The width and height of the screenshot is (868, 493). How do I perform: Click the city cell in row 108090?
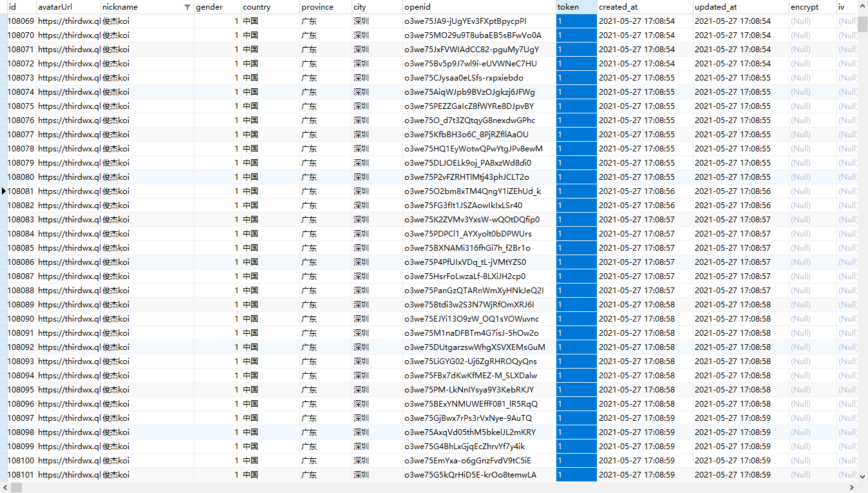pos(377,319)
